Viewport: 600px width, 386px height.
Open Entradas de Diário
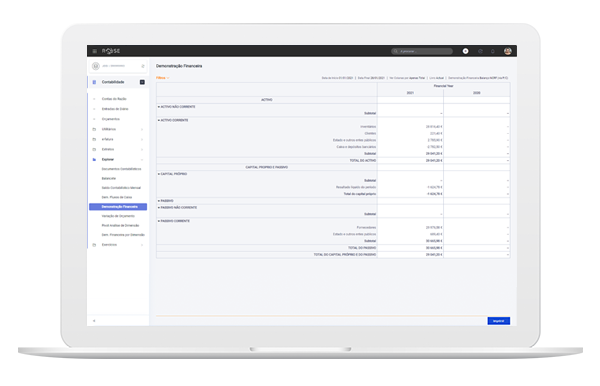(115, 109)
